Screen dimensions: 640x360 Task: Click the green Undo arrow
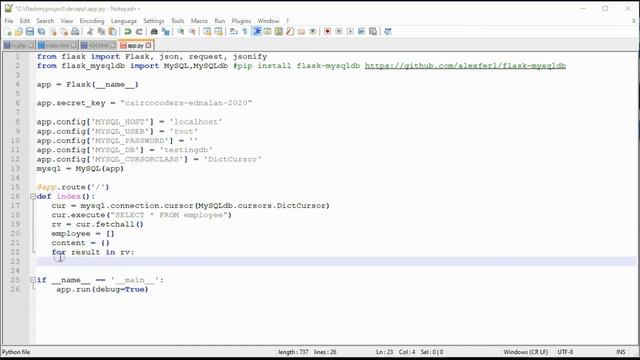point(128,31)
